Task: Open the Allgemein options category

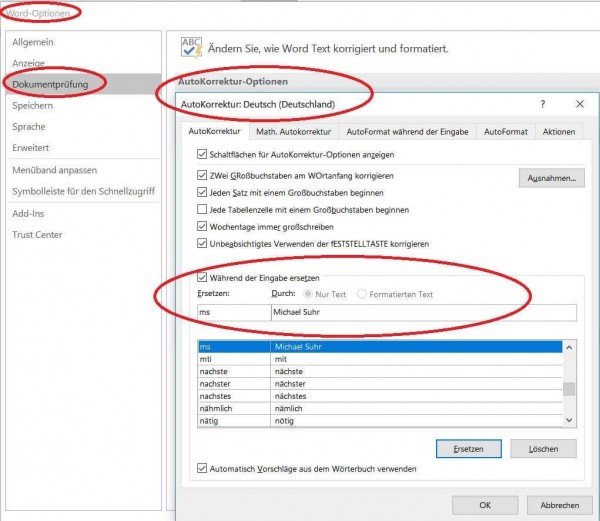Action: [33, 42]
